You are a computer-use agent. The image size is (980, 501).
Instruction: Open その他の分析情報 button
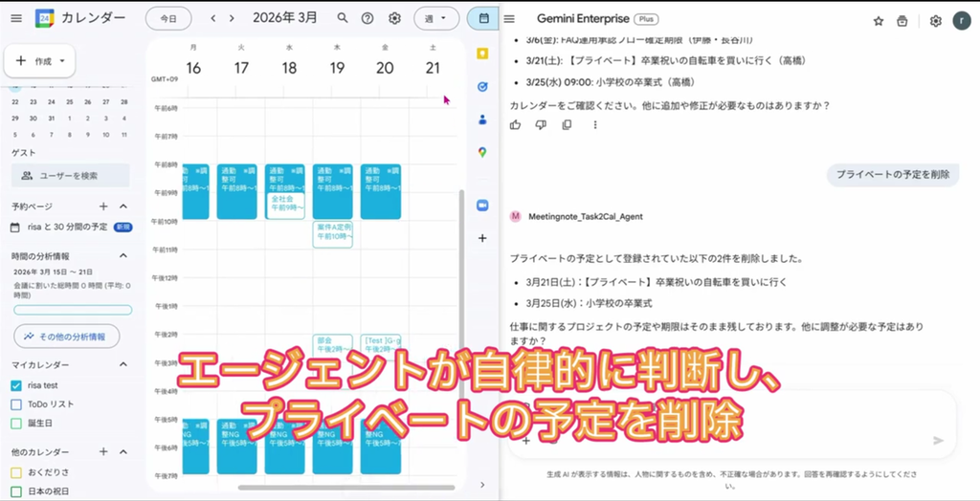pyautogui.click(x=66, y=337)
